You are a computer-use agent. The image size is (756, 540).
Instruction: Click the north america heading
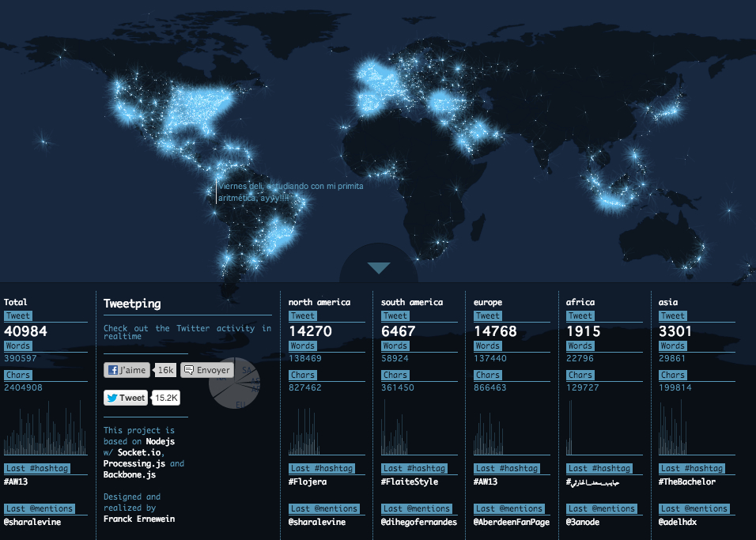319,302
